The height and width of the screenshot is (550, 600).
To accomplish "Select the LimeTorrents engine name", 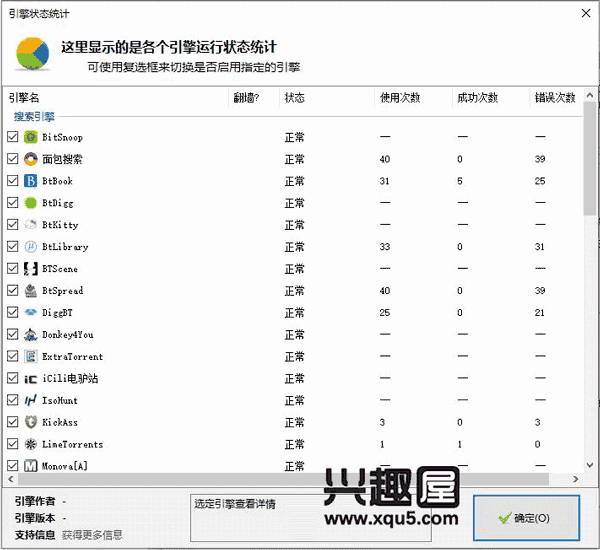I will point(73,444).
